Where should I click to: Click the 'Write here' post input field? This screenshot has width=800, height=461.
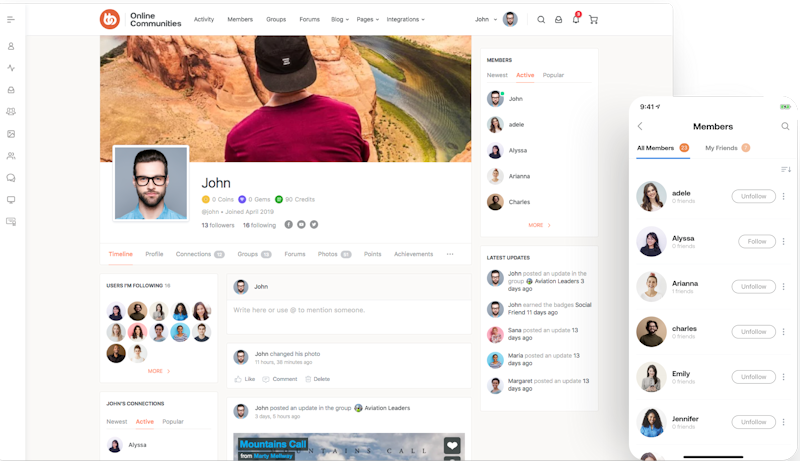(x=348, y=311)
